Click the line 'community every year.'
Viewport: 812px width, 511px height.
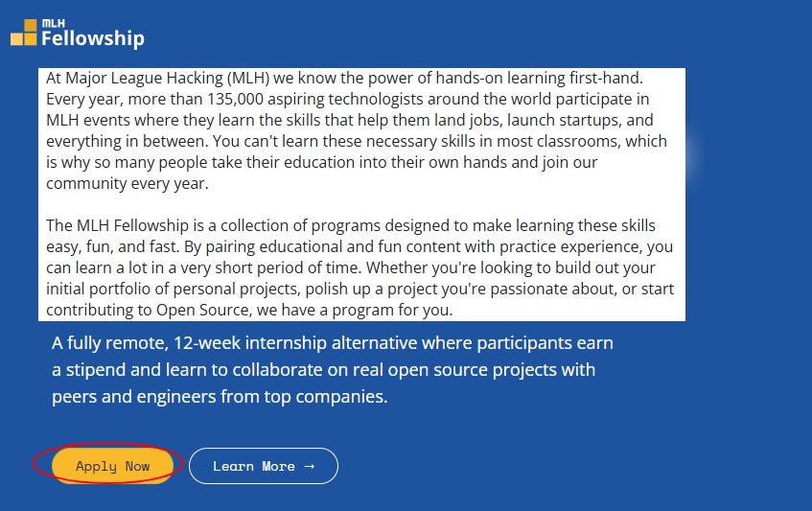(127, 183)
